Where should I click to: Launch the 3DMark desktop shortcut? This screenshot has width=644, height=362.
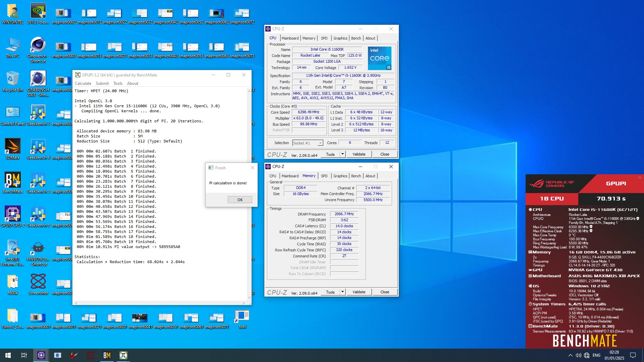coord(13,149)
